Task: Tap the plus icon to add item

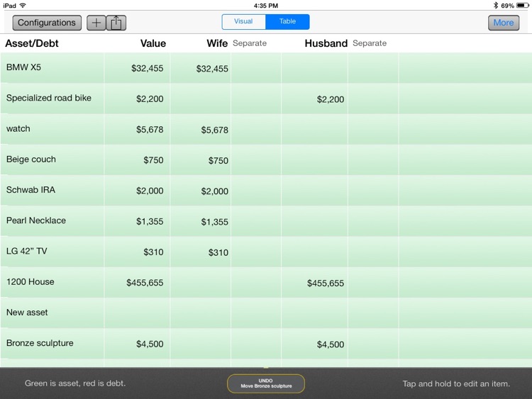Action: pos(96,23)
